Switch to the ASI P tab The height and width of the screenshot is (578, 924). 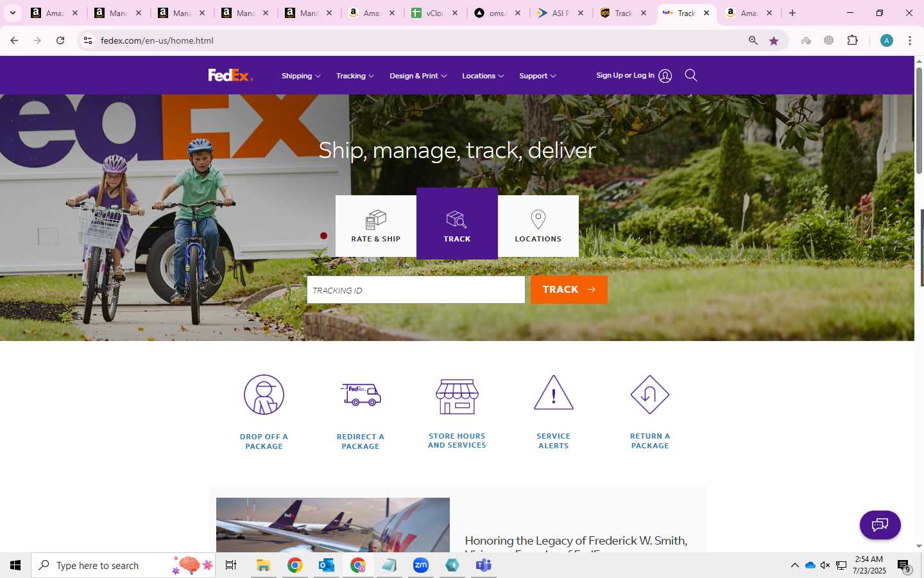point(561,13)
